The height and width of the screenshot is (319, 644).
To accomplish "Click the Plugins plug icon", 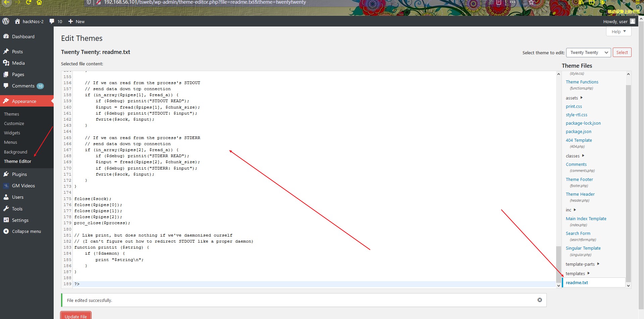I will [6, 174].
